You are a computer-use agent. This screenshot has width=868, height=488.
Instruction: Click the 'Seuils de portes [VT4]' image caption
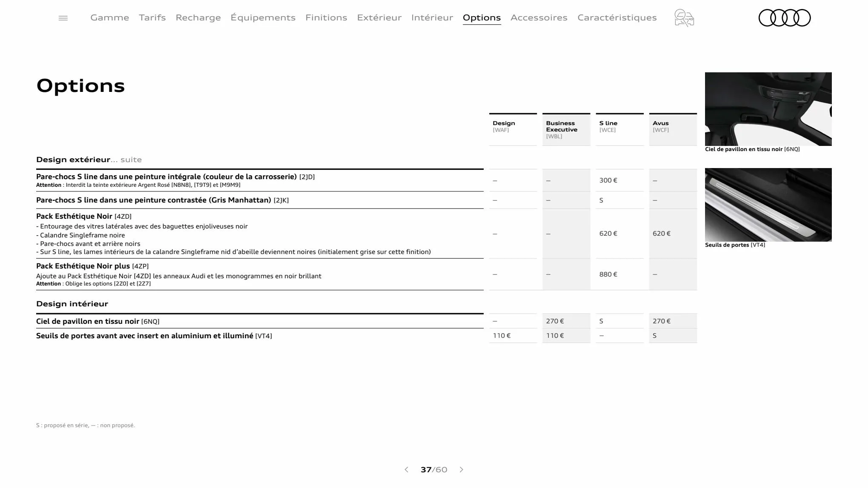[x=735, y=245]
